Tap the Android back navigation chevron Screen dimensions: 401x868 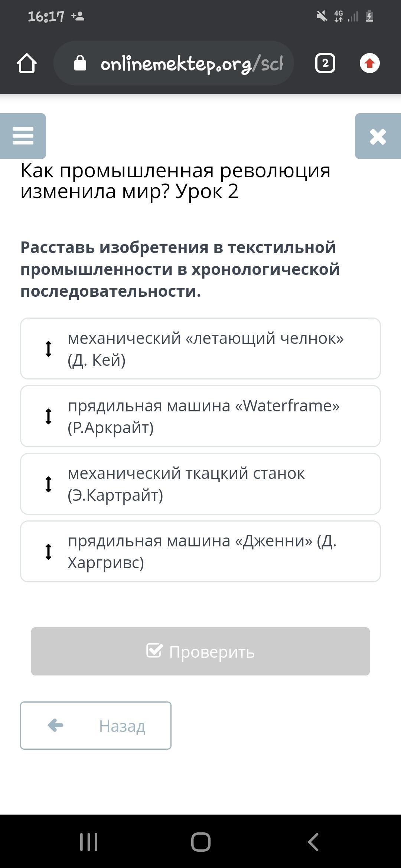pyautogui.click(x=313, y=842)
